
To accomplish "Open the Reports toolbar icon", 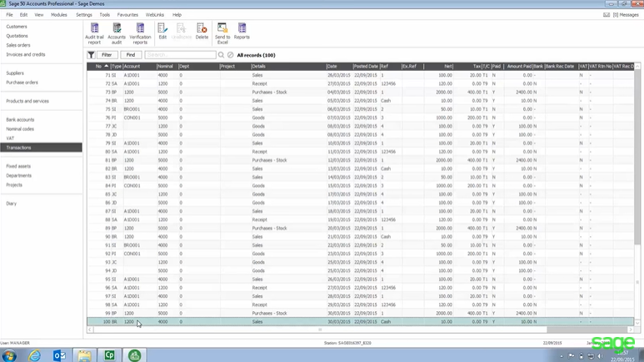I will pos(242,31).
